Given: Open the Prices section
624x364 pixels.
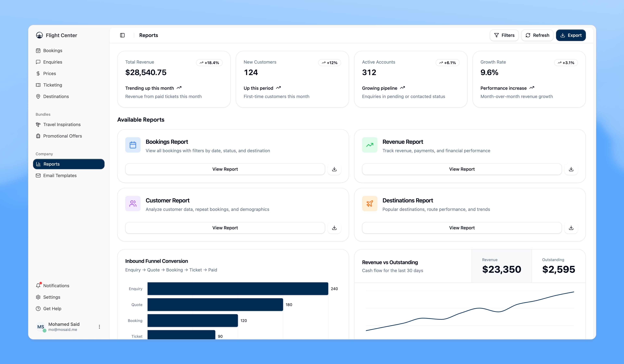Looking at the screenshot, I should click(x=50, y=73).
